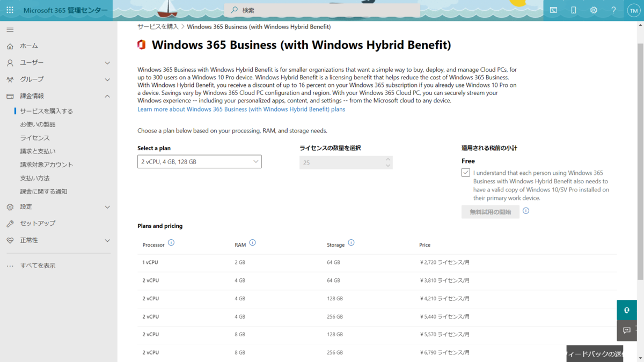Image resolution: width=644 pixels, height=362 pixels.
Task: Click the ¥5,570 ライセンス/月 price cell
Action: pos(444,335)
